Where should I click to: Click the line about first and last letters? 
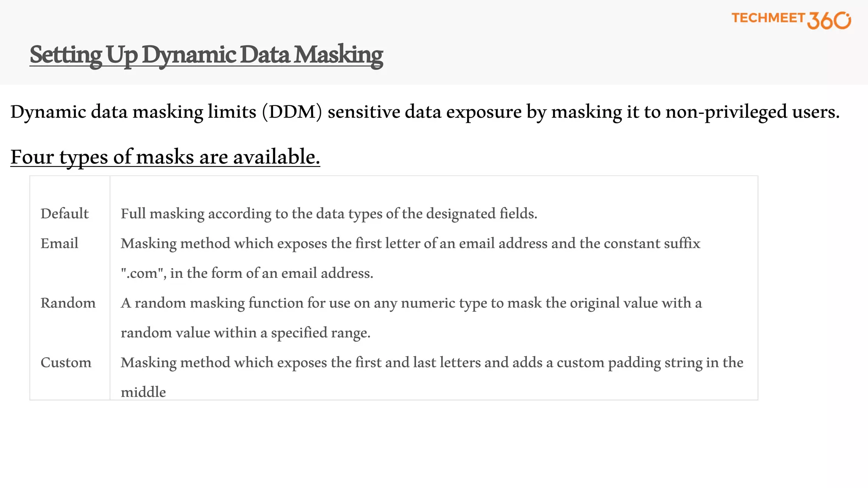pos(431,363)
